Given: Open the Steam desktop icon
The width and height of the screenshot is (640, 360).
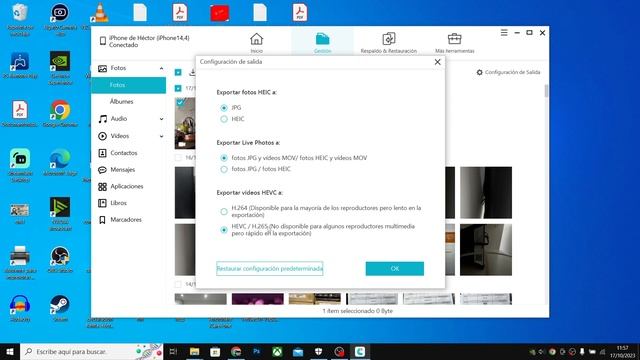Looking at the screenshot, I should (x=60, y=308).
